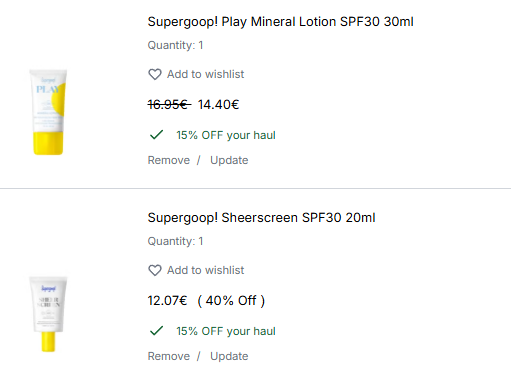The image size is (511, 384).
Task: Open Supergoop! Sheerscreen SPF30 20ml title
Action: [x=261, y=218]
